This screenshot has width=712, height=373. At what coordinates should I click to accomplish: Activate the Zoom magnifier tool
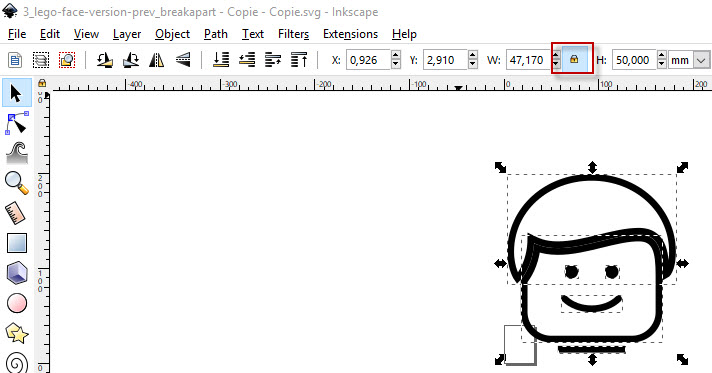[x=17, y=183]
